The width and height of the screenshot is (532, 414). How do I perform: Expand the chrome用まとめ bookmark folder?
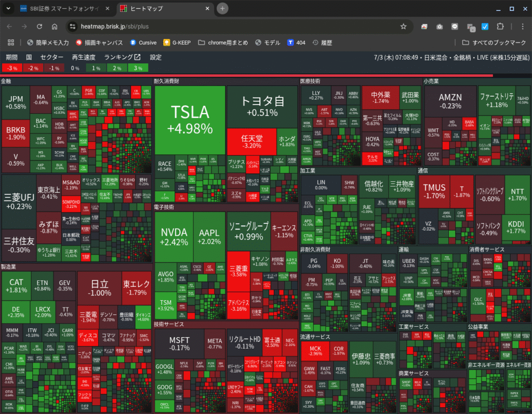(223, 43)
